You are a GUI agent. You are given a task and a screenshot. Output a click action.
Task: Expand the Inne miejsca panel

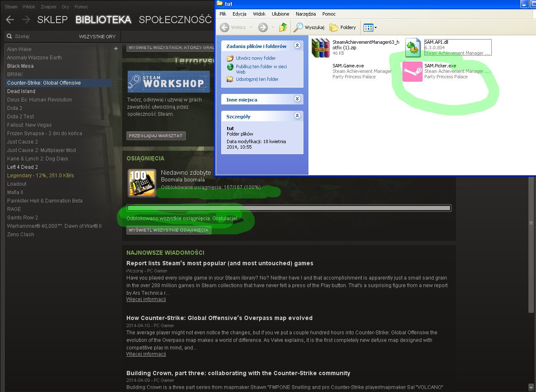point(297,99)
